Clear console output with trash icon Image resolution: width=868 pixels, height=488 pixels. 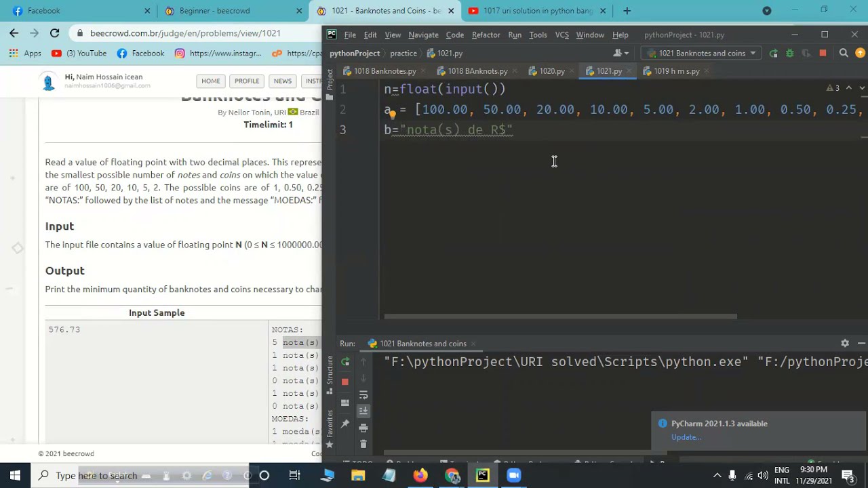coord(363,444)
